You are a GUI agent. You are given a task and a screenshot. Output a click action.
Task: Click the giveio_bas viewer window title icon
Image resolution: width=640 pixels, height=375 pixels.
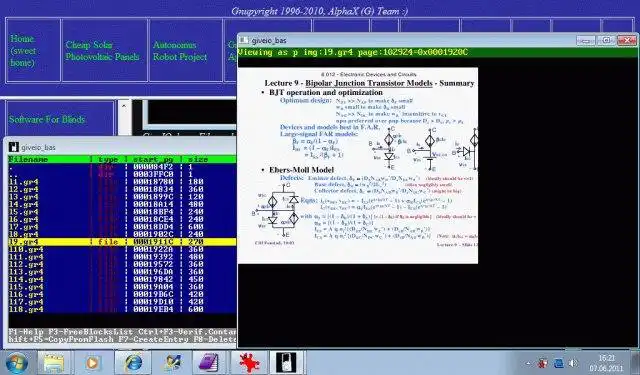pyautogui.click(x=244, y=40)
